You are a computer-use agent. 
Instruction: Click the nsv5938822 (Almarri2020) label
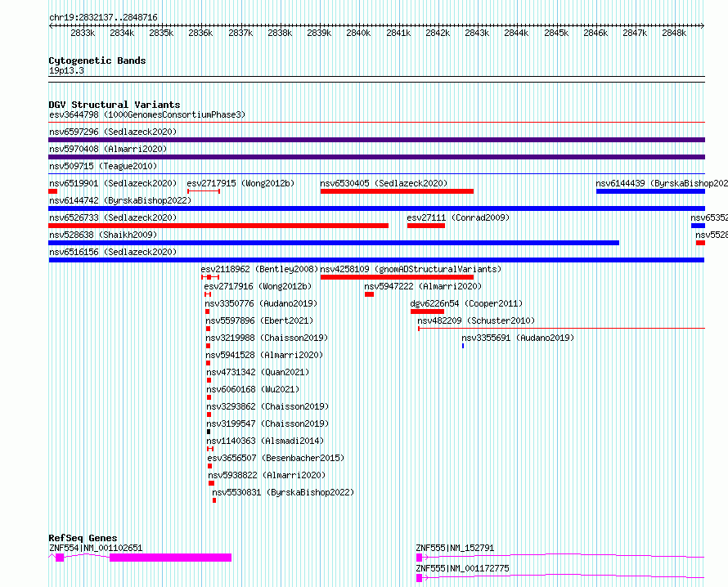coord(267,475)
